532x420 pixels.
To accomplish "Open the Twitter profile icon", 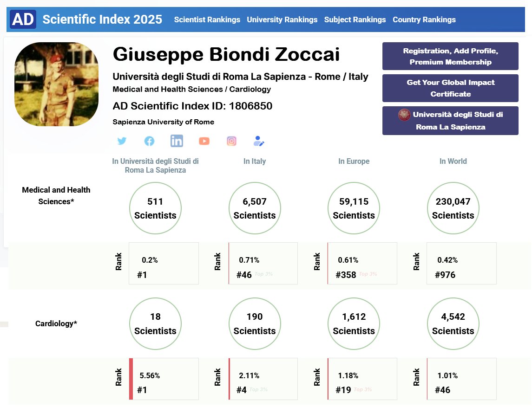I will pos(122,141).
